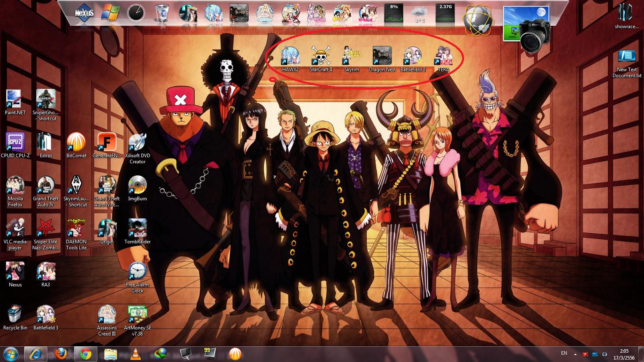644x362 pixels.
Task: Select Battlefield 3 shortcut beside Recycle Bin
Action: pyautogui.click(x=46, y=317)
